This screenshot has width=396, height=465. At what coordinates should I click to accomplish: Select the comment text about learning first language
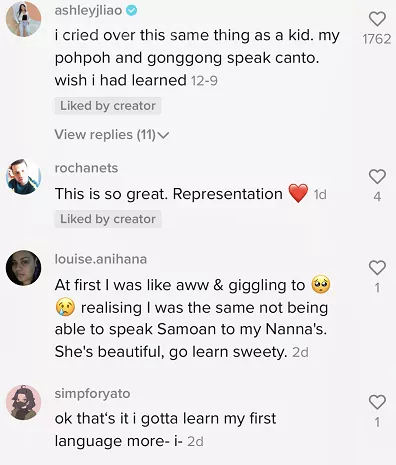click(165, 430)
